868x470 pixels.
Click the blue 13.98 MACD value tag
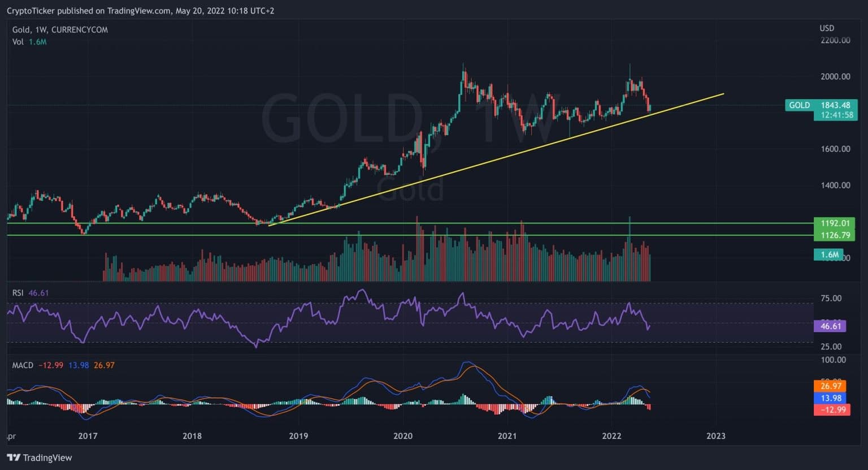tap(831, 398)
